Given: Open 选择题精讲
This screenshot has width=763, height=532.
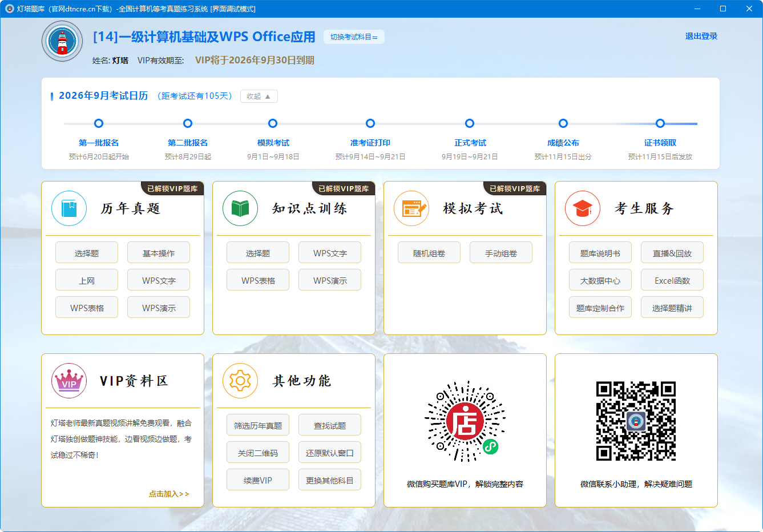Looking at the screenshot, I should (672, 308).
